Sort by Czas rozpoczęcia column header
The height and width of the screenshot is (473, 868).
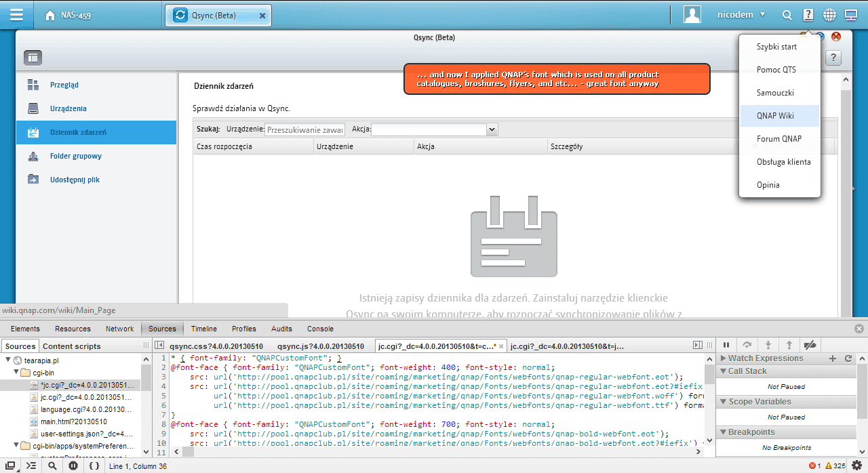[x=254, y=146]
